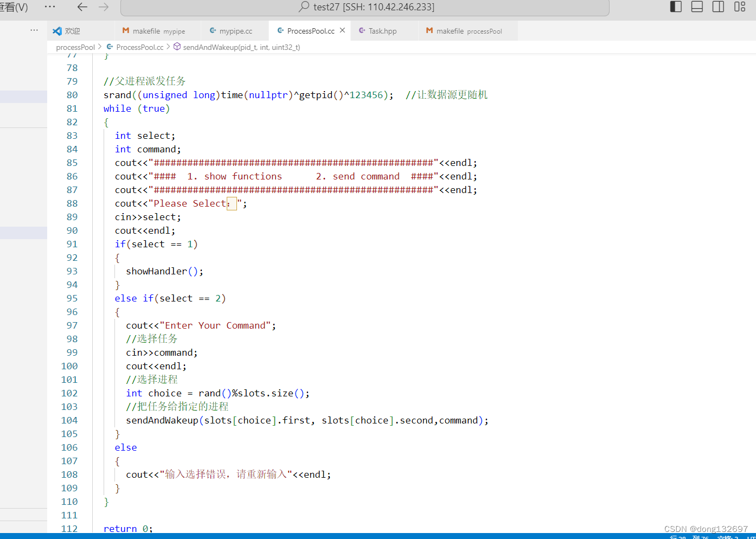Click the '输入选择错误' cout line
The image size is (756, 539).
pos(228,474)
